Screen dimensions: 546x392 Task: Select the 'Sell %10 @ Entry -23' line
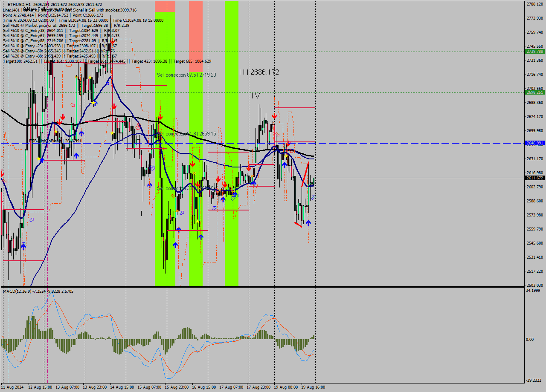[x=60, y=46]
